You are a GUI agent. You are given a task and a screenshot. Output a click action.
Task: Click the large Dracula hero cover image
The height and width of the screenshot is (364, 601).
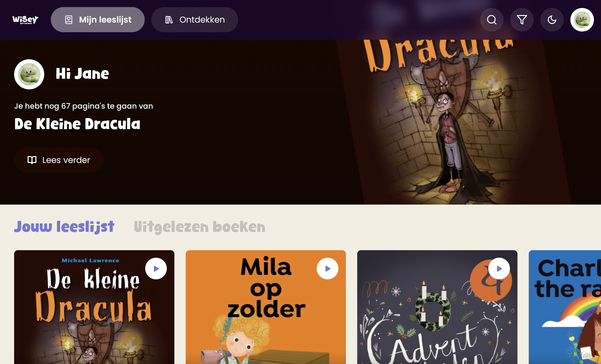pyautogui.click(x=454, y=122)
